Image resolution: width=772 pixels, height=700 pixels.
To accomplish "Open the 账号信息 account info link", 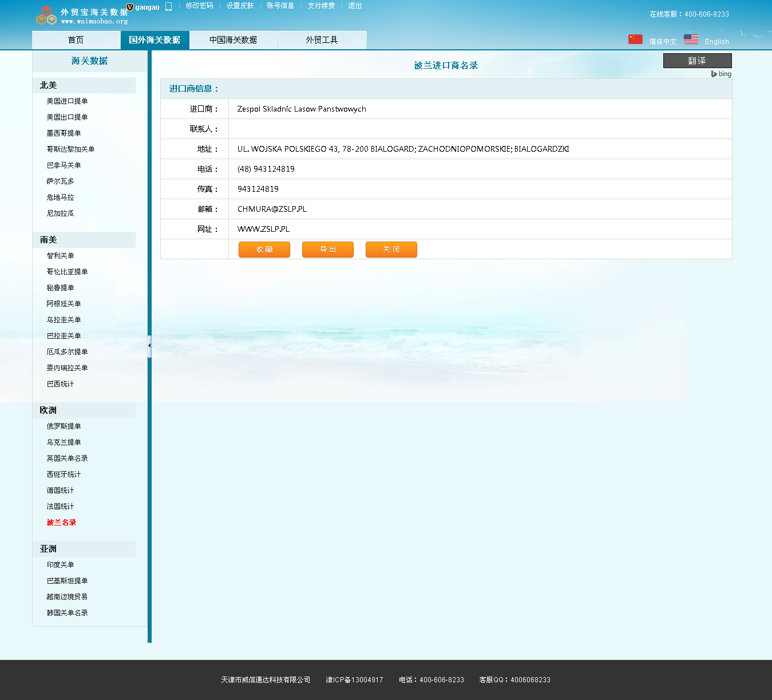I will (x=280, y=6).
